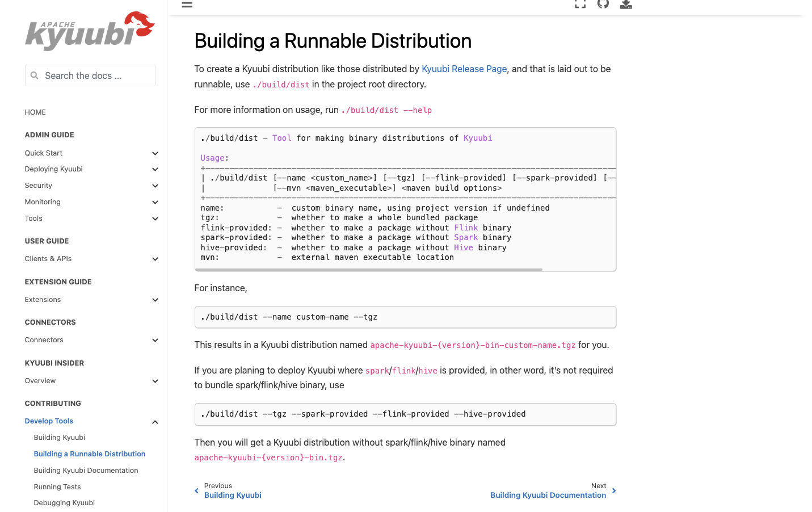The height and width of the screenshot is (512, 812).
Task: Open the Kyuubi Release Page link
Action: [x=464, y=69]
